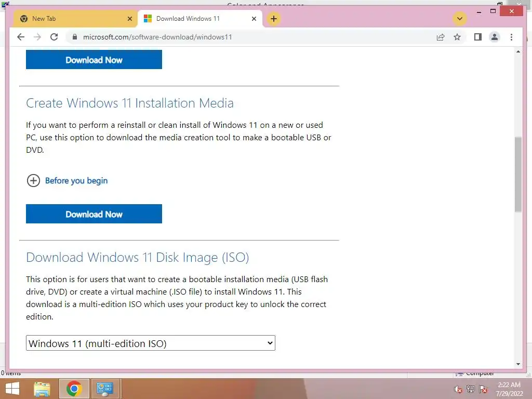Maximize the Chrome window
This screenshot has width=532, height=399.
[493, 11]
